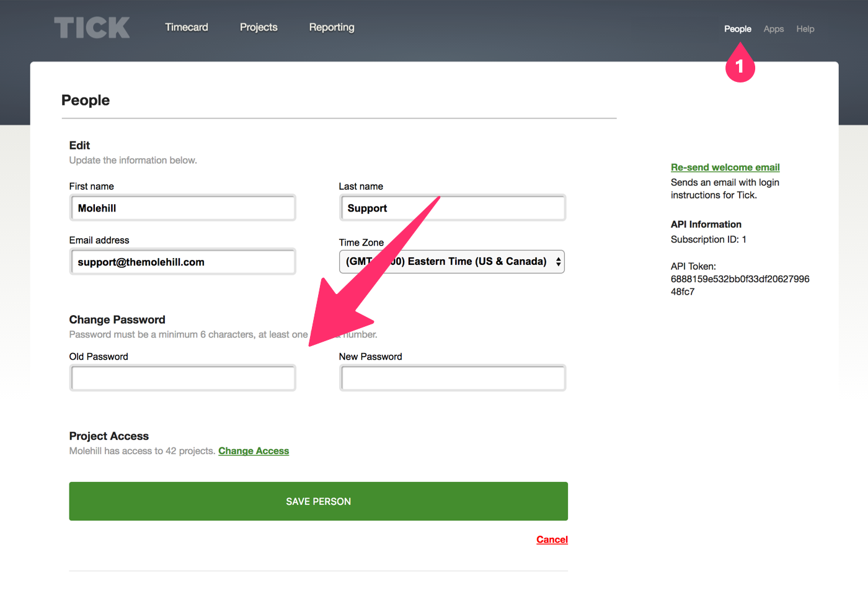868x606 pixels.
Task: Focus the First name field containing Molehill
Action: click(x=183, y=208)
